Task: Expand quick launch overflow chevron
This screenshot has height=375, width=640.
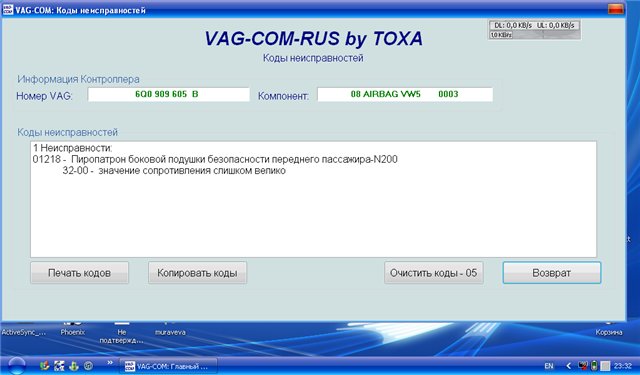Action: coord(110,362)
